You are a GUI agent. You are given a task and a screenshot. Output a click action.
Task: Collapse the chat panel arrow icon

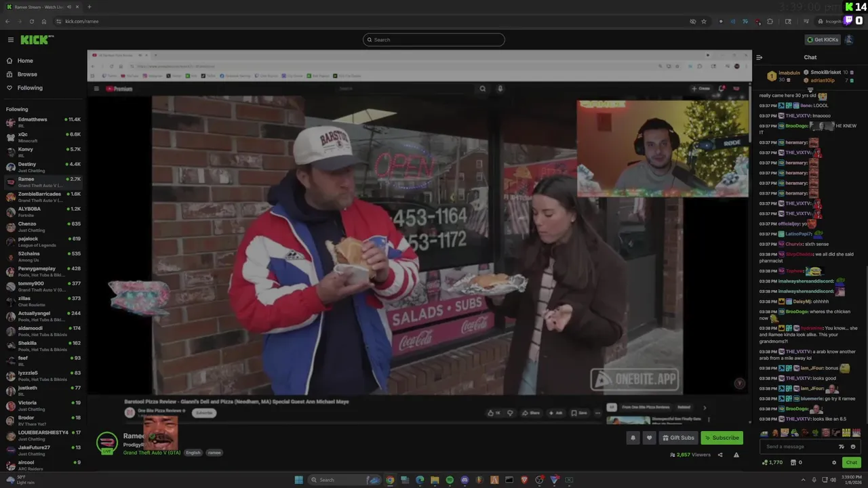759,58
